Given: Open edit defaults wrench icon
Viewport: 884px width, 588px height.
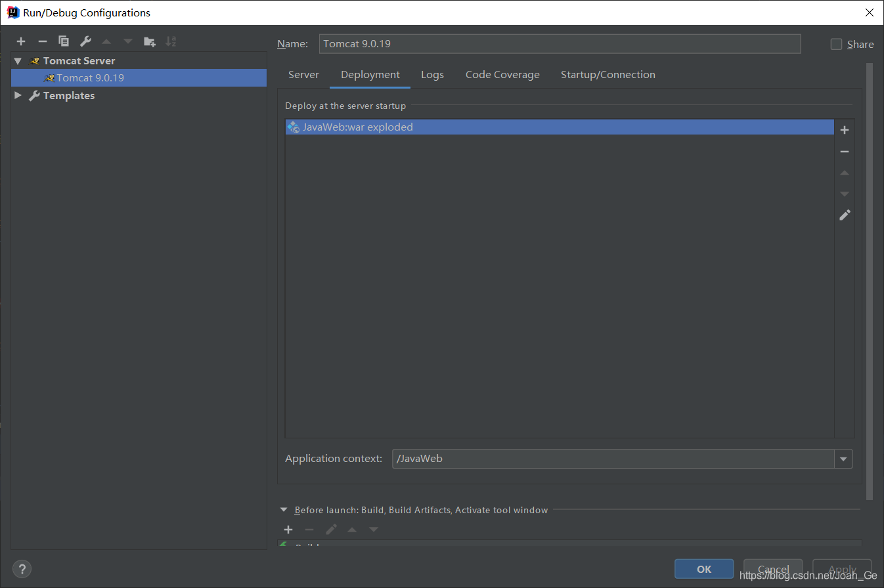Looking at the screenshot, I should pos(85,41).
